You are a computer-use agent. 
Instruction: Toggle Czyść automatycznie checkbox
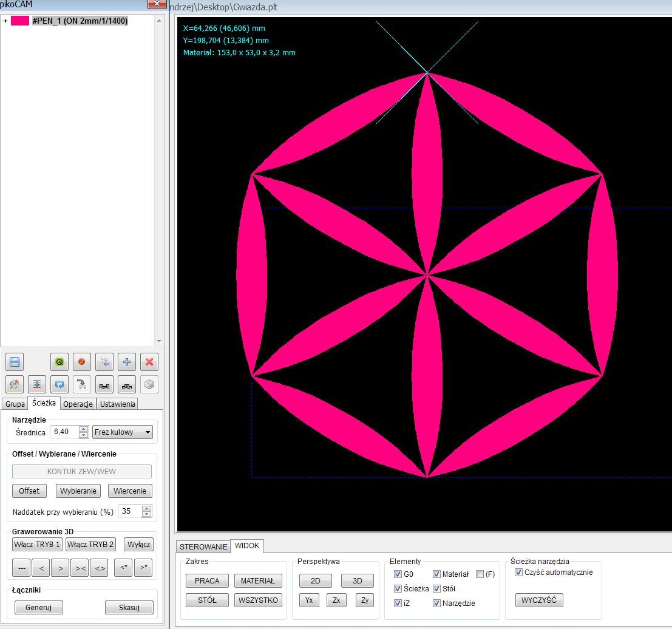click(518, 573)
